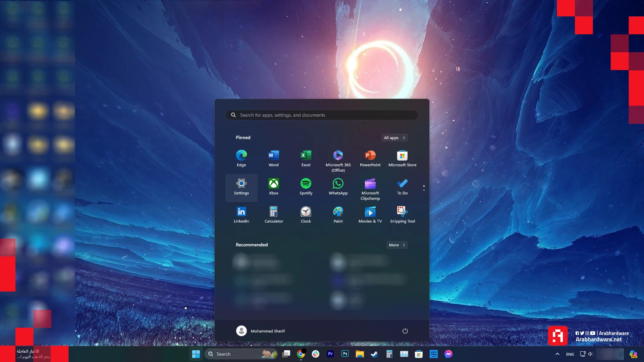Screen dimensions: 644x362
Task: Open the news widget on taskbar left
Action: [34, 354]
